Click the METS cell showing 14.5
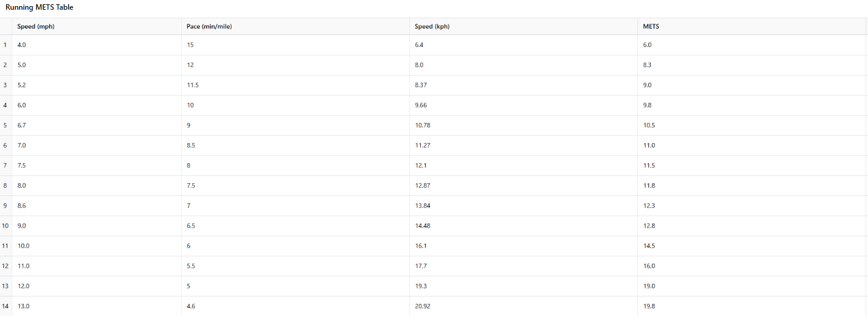This screenshot has width=868, height=316. click(752, 246)
